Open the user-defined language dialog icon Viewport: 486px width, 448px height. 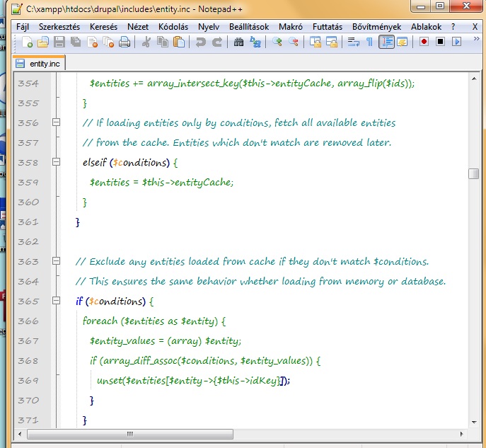pyautogui.click(x=402, y=42)
